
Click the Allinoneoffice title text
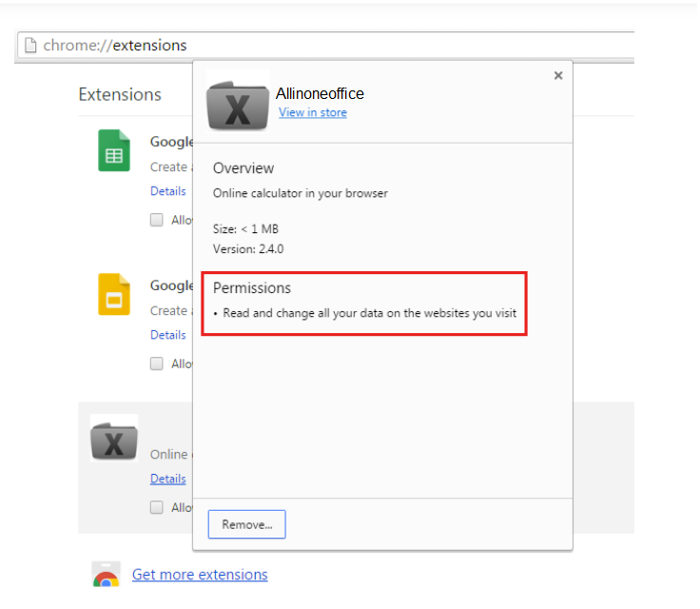[321, 93]
